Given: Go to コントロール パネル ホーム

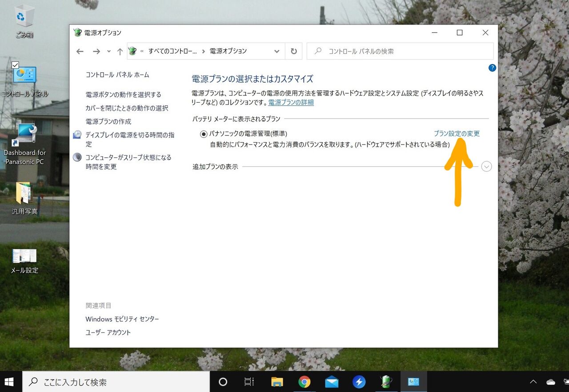Looking at the screenshot, I should [x=117, y=75].
